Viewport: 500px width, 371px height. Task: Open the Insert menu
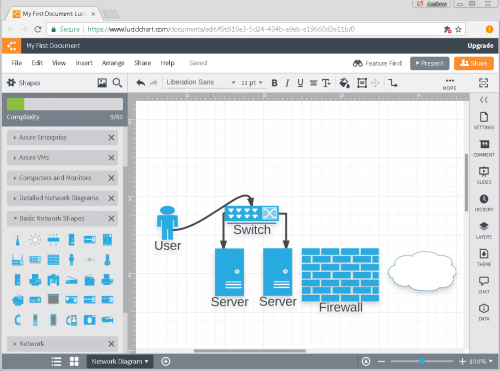[x=84, y=63]
